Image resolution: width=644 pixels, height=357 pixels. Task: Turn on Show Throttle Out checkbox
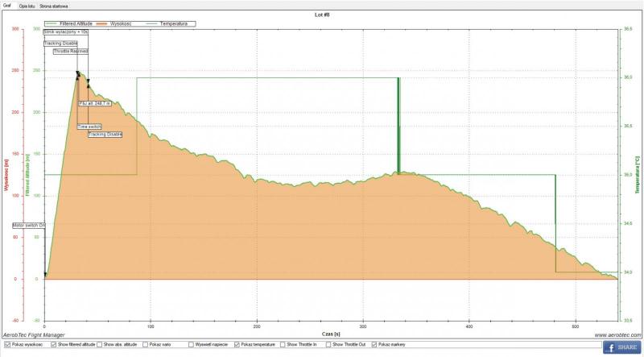click(328, 344)
